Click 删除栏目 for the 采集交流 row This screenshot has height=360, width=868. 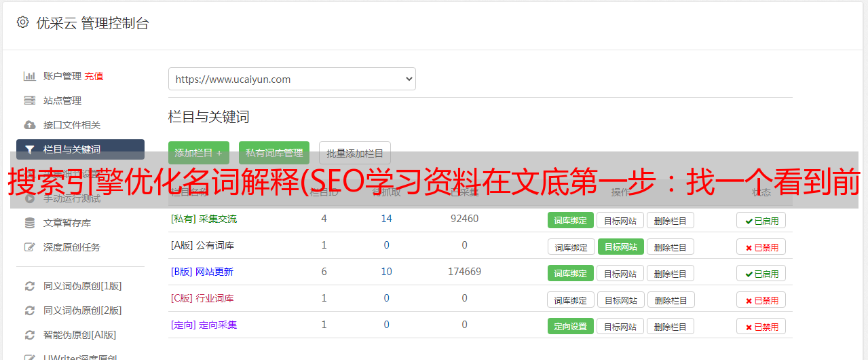(670, 220)
